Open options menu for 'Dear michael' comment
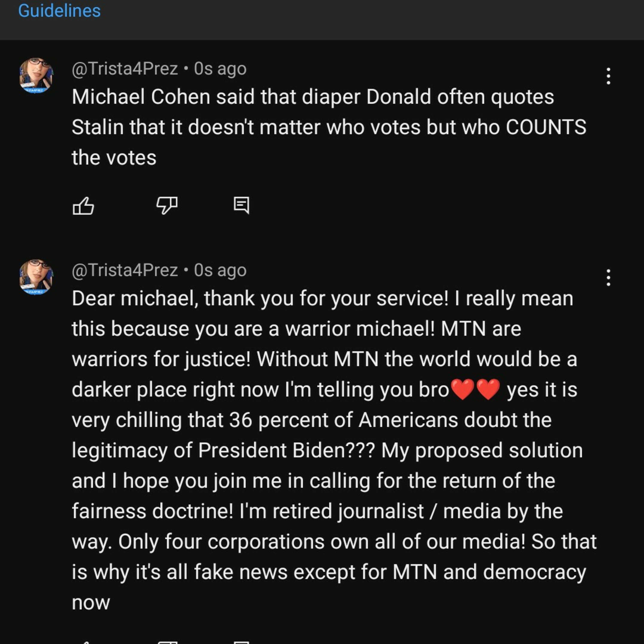The image size is (644, 644). (x=608, y=278)
